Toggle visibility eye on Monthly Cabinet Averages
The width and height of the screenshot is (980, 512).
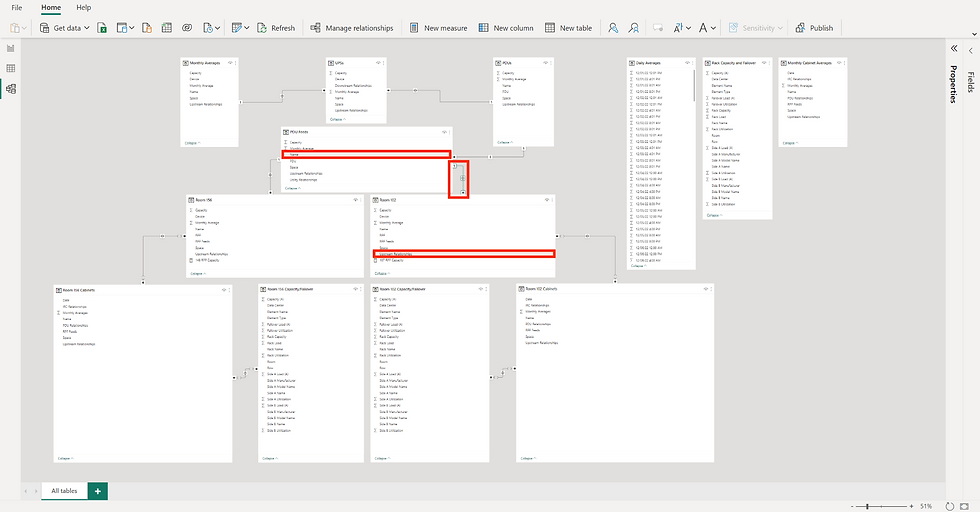pyautogui.click(x=839, y=63)
